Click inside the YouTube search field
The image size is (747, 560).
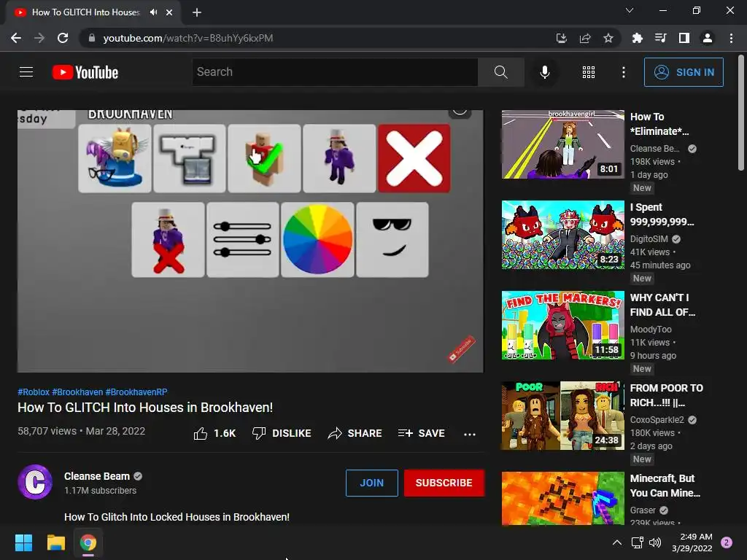coord(335,72)
